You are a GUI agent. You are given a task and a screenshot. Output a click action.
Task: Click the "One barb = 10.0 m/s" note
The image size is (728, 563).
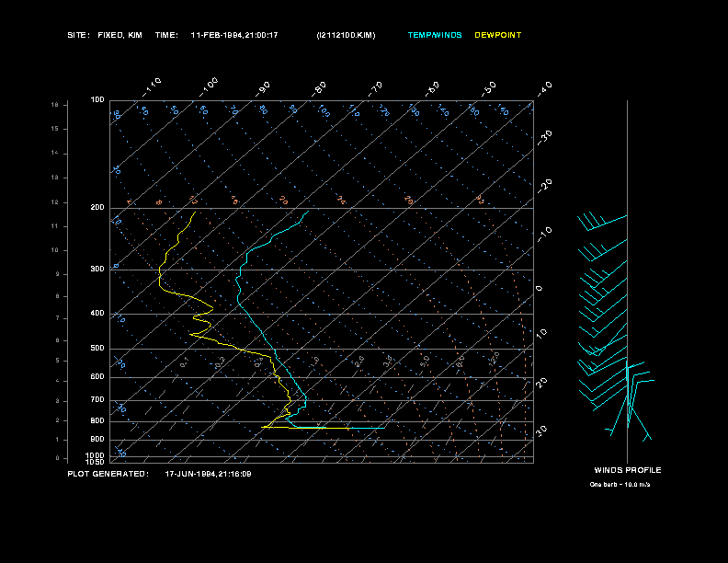620,485
